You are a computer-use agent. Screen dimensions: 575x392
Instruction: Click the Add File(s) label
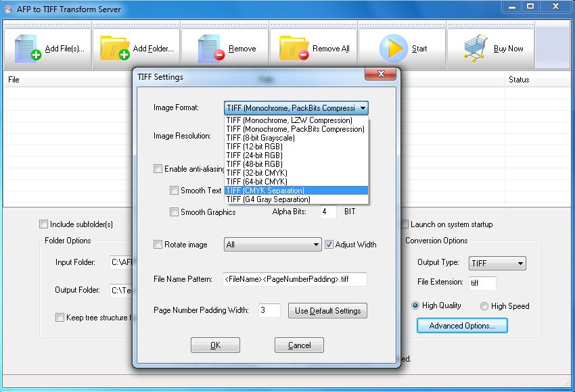pyautogui.click(x=64, y=49)
